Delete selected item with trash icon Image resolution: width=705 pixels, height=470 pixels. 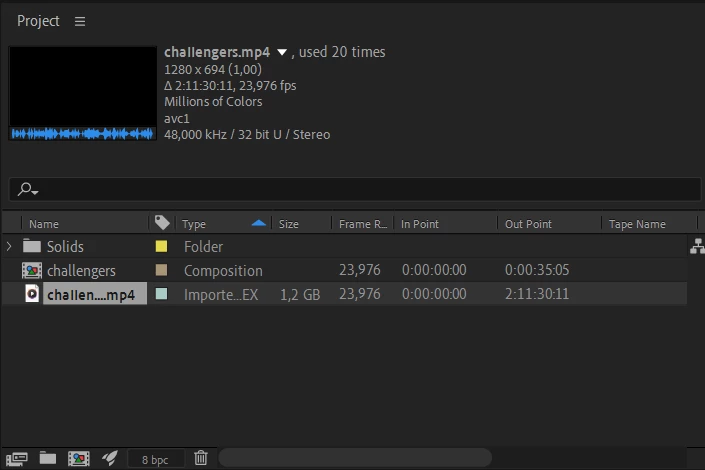tap(201, 458)
